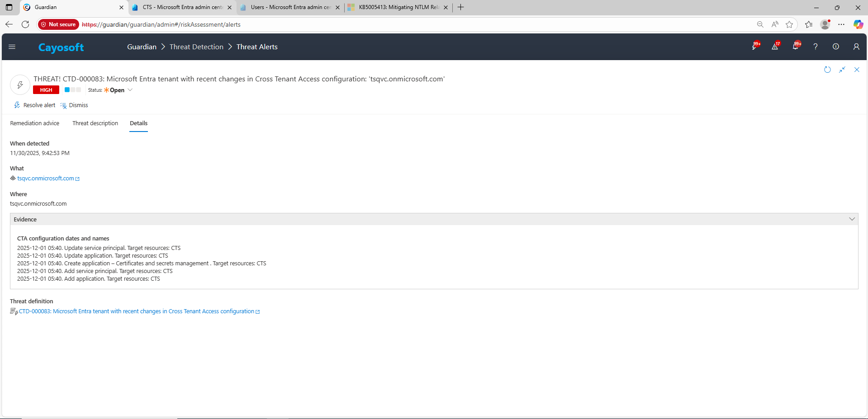
Task: Open the hamburger navigation menu
Action: coord(12,47)
